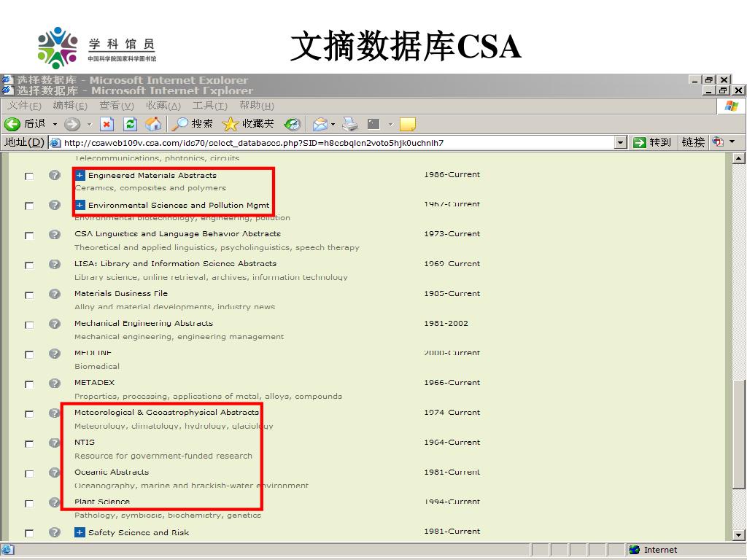
Task: Refresh the page using the green refresh icon
Action: (x=130, y=124)
